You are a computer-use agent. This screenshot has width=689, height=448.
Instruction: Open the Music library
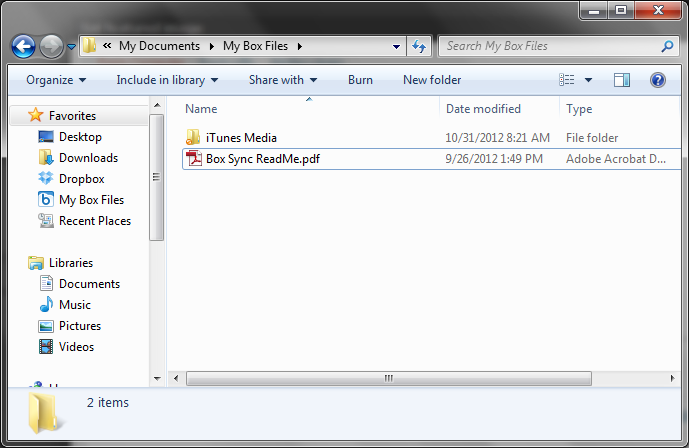pos(75,305)
